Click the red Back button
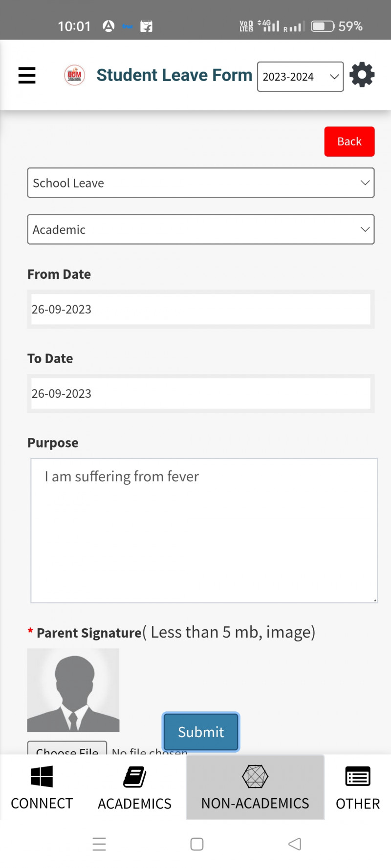Screen dimensions: 391x868 [x=349, y=142]
